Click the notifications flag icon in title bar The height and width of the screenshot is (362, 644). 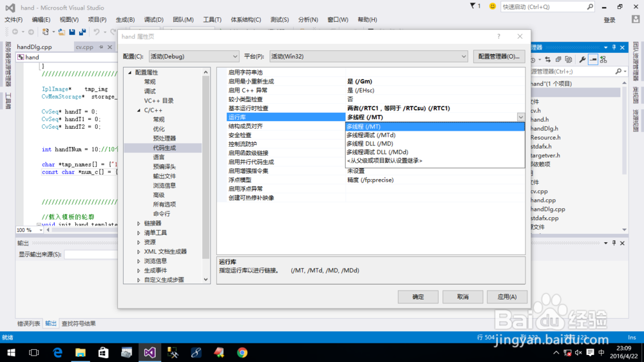473,6
